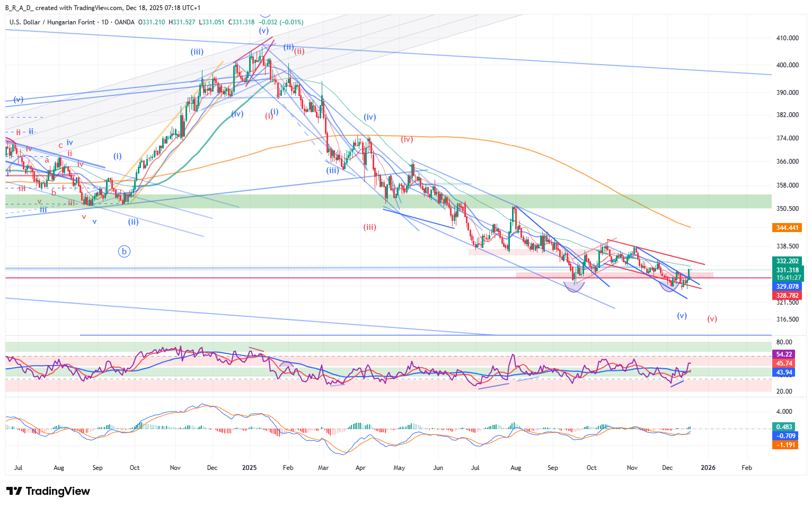Click the blue 329.078 price label
The width and height of the screenshot is (812, 507).
coord(787,287)
